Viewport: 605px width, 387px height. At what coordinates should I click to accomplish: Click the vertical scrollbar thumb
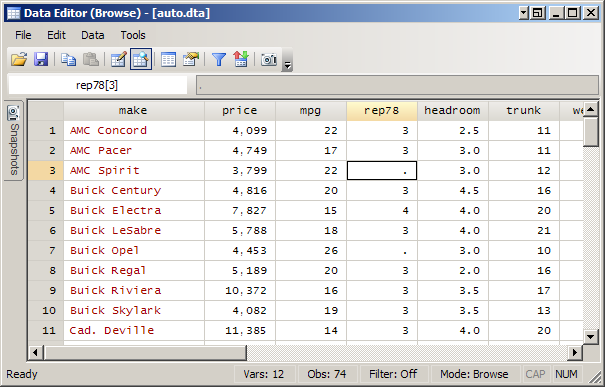tap(590, 132)
